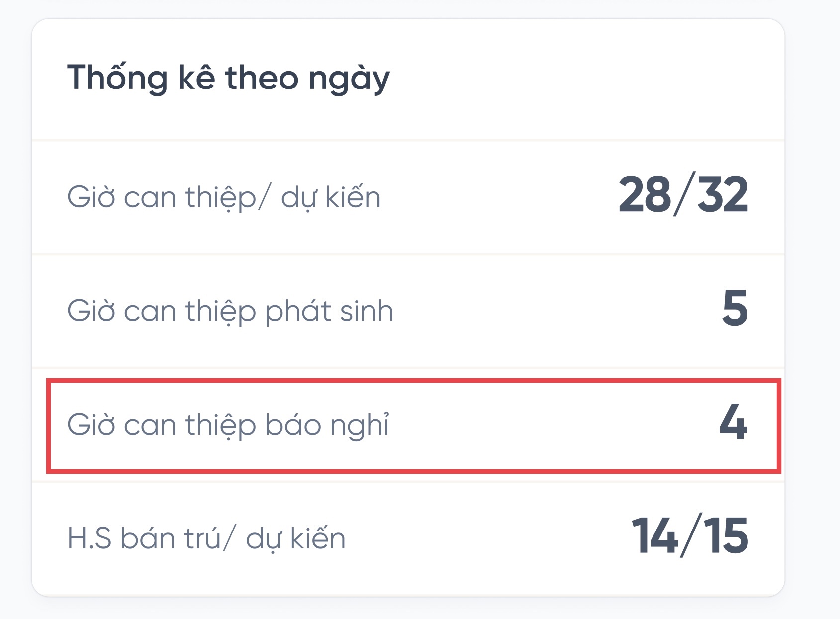The height and width of the screenshot is (619, 840).
Task: Click the value 5 for phát sinh hours
Action: point(735,308)
